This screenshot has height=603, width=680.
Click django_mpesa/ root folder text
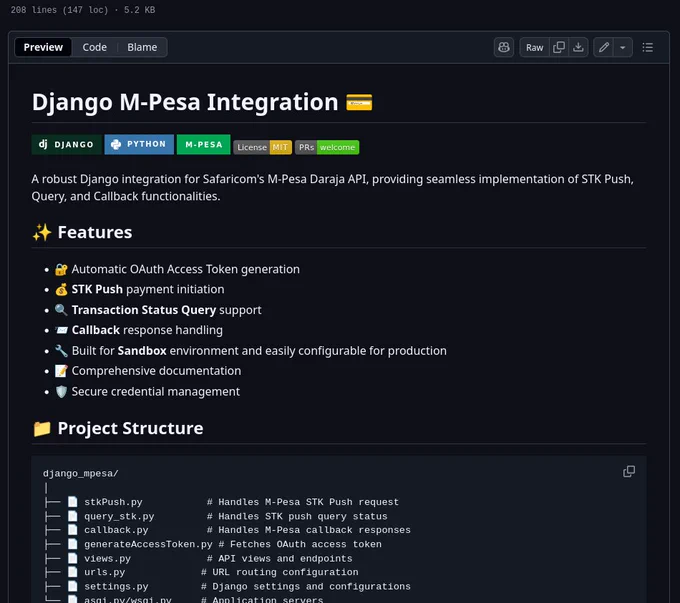[81, 473]
